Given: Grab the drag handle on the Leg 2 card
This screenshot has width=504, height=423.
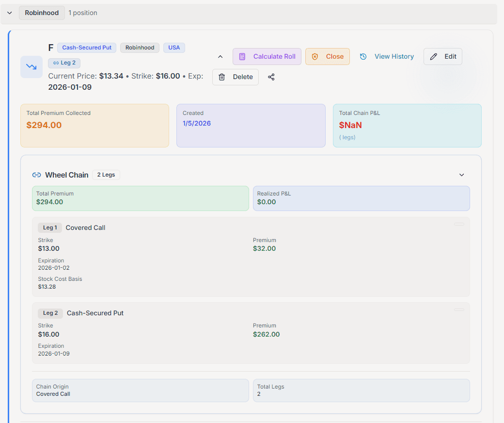Looking at the screenshot, I should tap(459, 309).
